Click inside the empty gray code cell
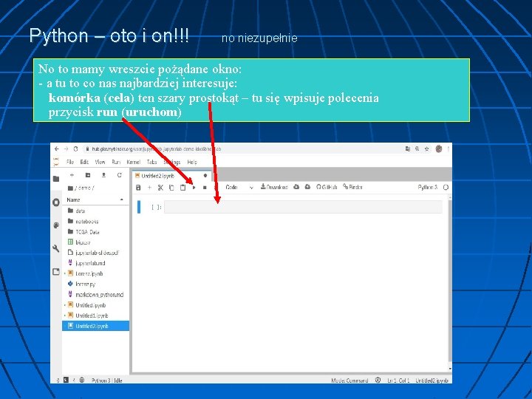The height and width of the screenshot is (399, 532). click(x=304, y=207)
